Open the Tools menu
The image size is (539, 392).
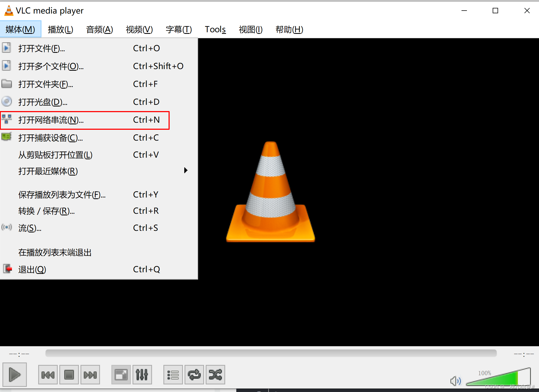(215, 29)
